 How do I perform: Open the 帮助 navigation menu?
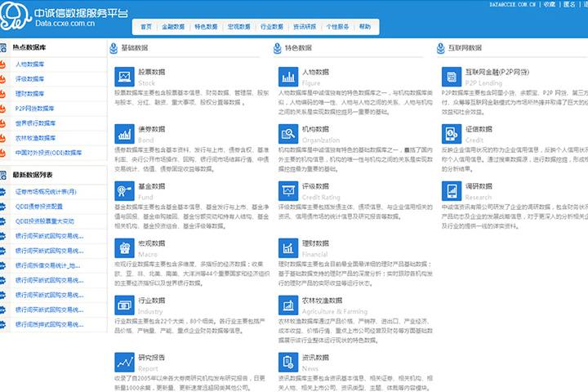[x=365, y=27]
